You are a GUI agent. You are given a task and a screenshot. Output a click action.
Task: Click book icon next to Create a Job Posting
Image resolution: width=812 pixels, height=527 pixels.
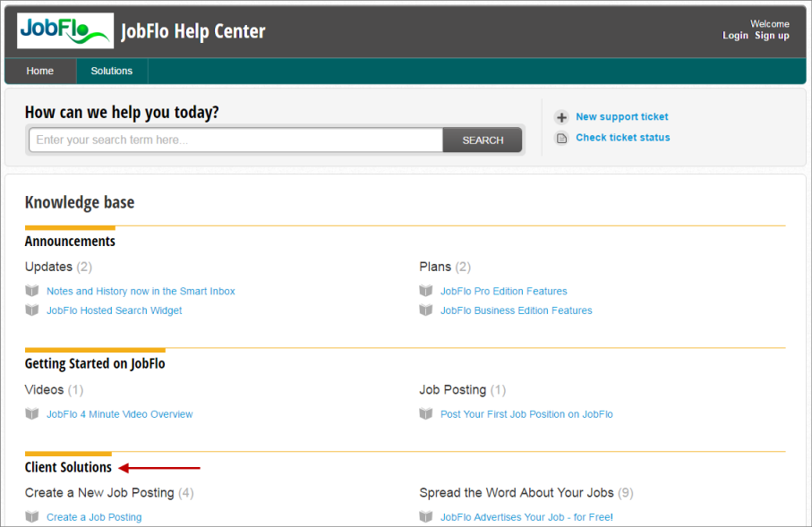[x=32, y=516]
